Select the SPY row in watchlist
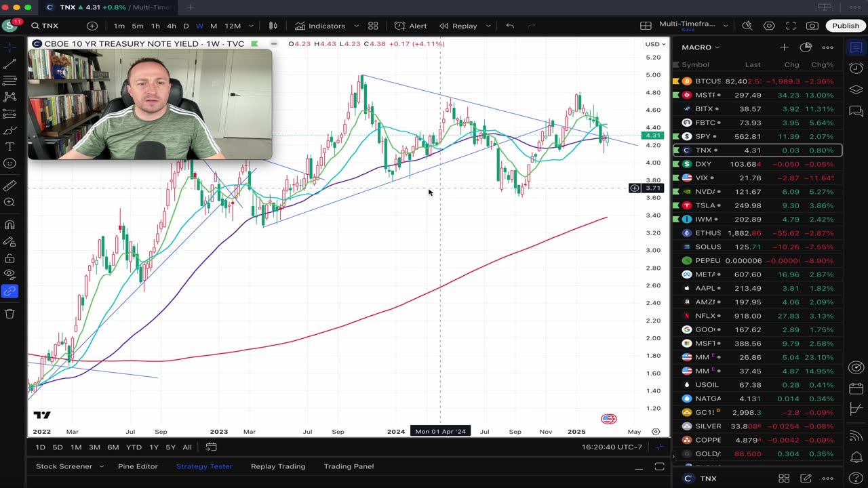 pyautogui.click(x=757, y=136)
